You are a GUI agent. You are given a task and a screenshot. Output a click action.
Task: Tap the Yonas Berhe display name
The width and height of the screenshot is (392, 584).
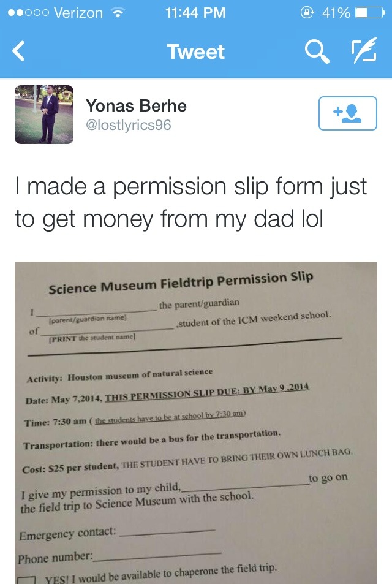[136, 106]
